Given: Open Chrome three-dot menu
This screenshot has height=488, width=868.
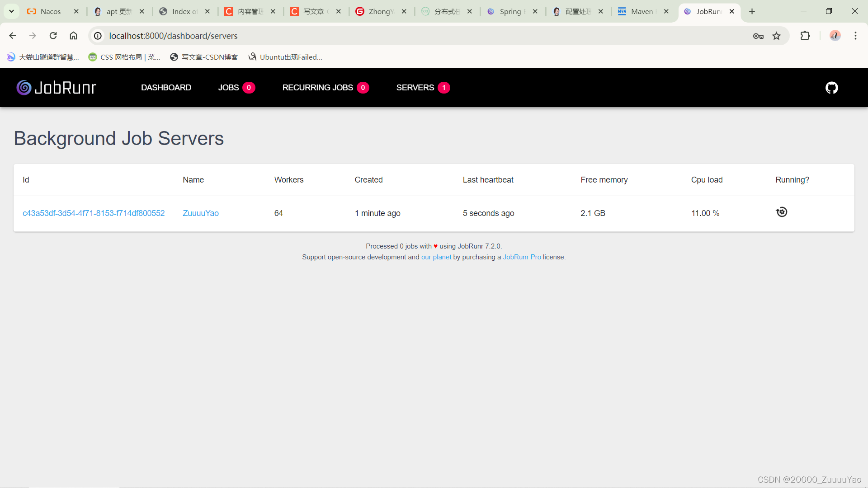Looking at the screenshot, I should pyautogui.click(x=855, y=36).
